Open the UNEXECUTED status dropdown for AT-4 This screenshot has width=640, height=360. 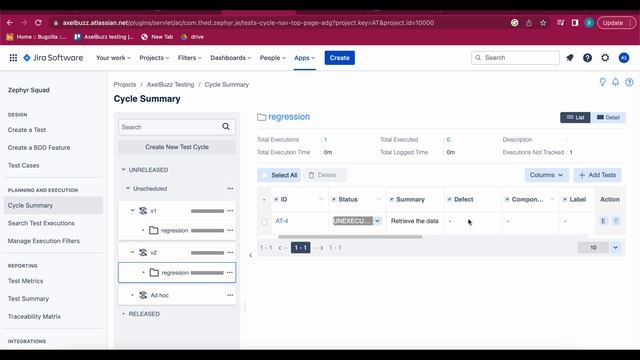(x=378, y=221)
